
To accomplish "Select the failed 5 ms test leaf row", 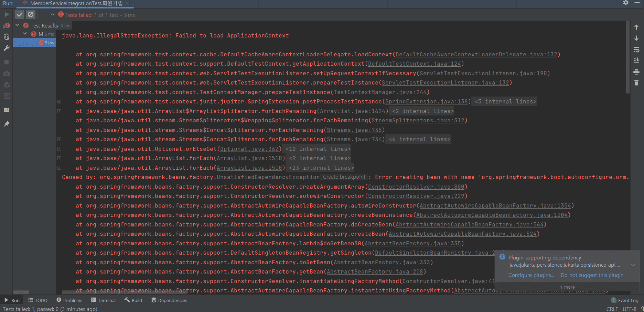I will [34, 43].
